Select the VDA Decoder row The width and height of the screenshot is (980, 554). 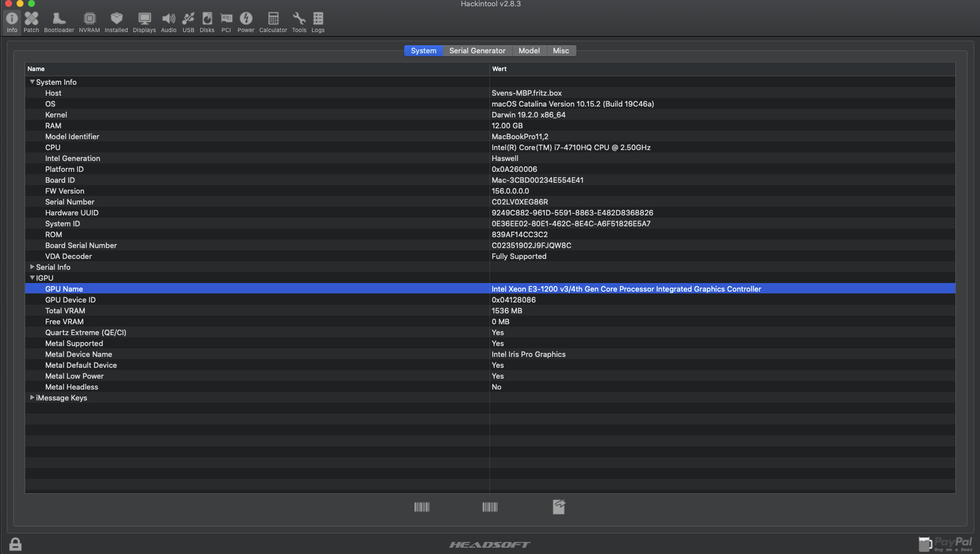tap(490, 256)
